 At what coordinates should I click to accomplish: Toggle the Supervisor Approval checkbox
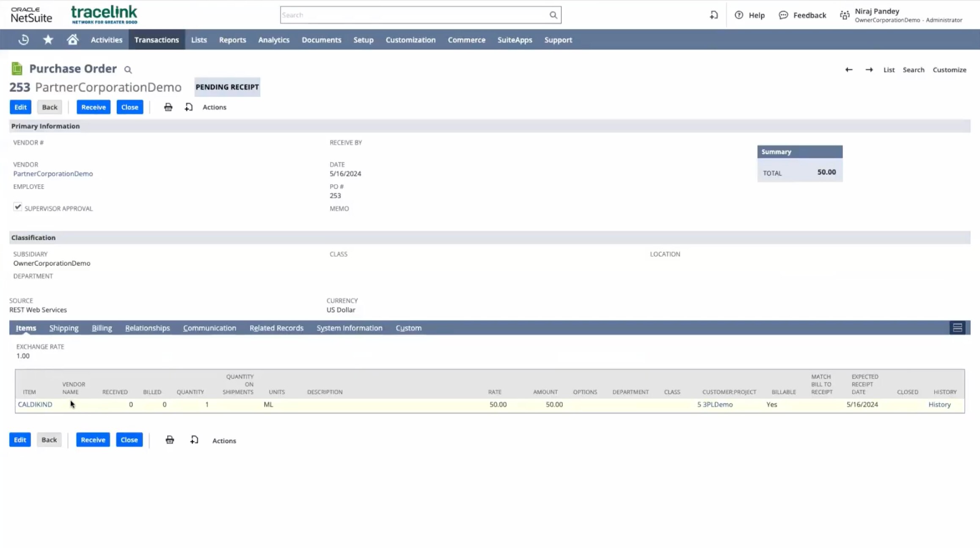pyautogui.click(x=17, y=207)
